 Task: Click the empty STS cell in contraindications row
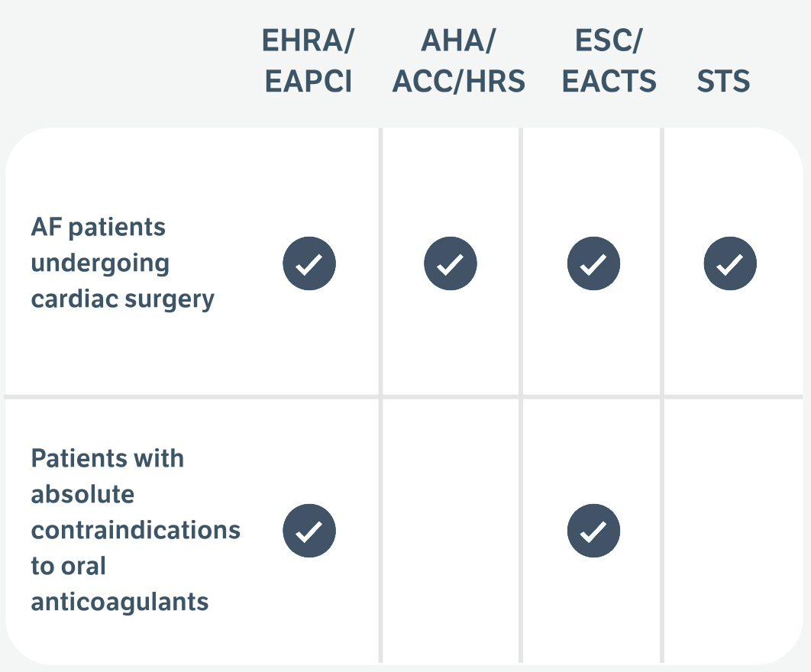[x=733, y=531]
